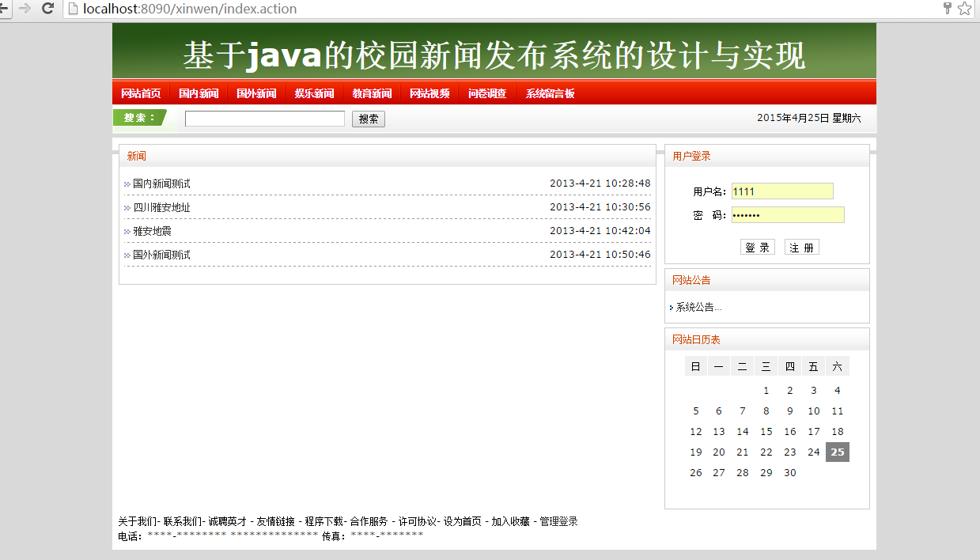
Task: Click the 用户登录 panel heading
Action: tap(692, 157)
